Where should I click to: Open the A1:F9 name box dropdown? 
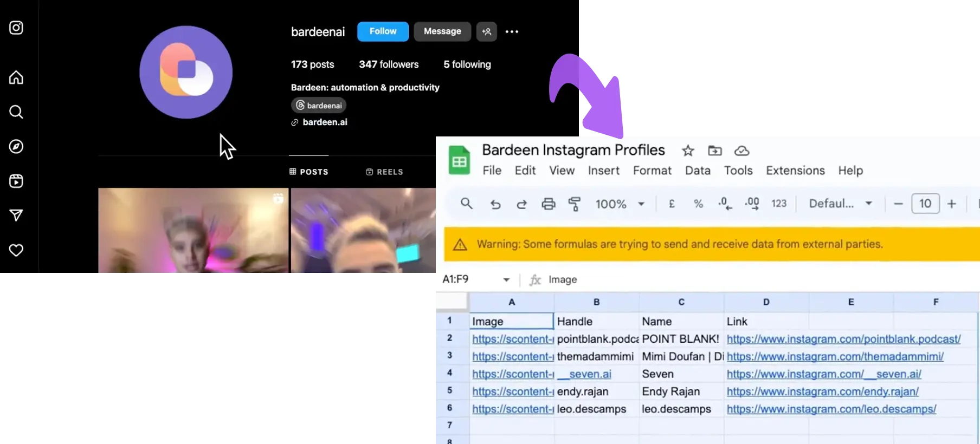(506, 280)
